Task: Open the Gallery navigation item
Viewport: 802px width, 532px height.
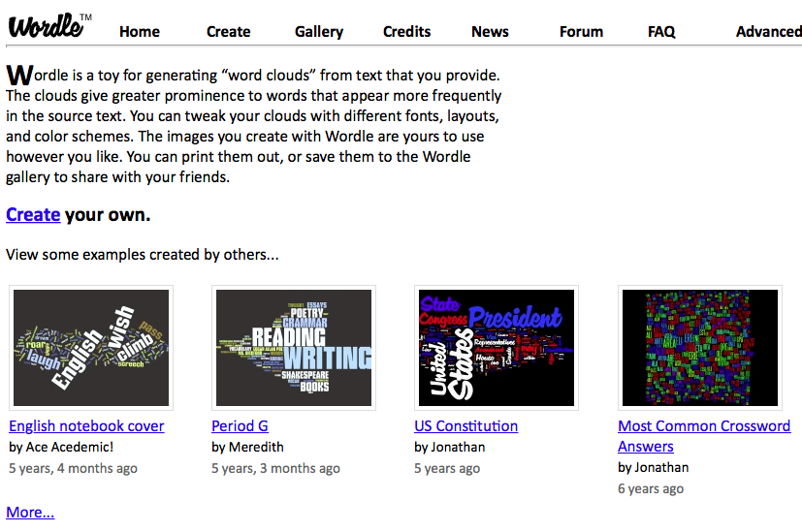Action: [x=319, y=32]
